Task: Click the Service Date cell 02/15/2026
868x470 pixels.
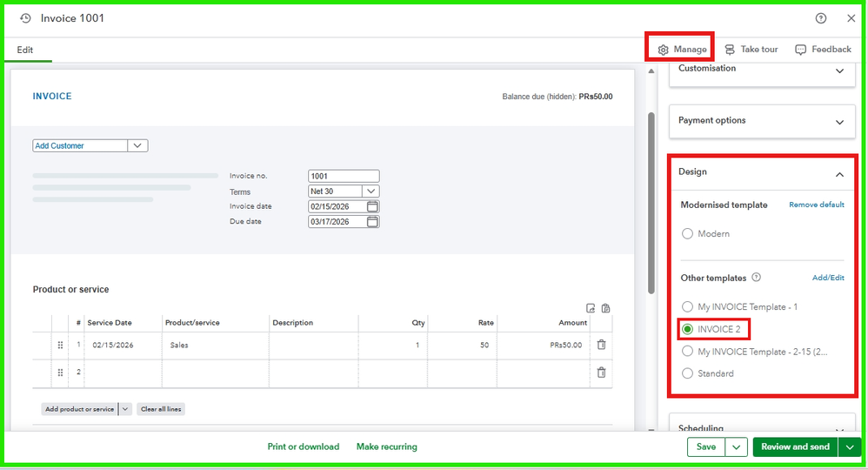Action: (x=123, y=345)
